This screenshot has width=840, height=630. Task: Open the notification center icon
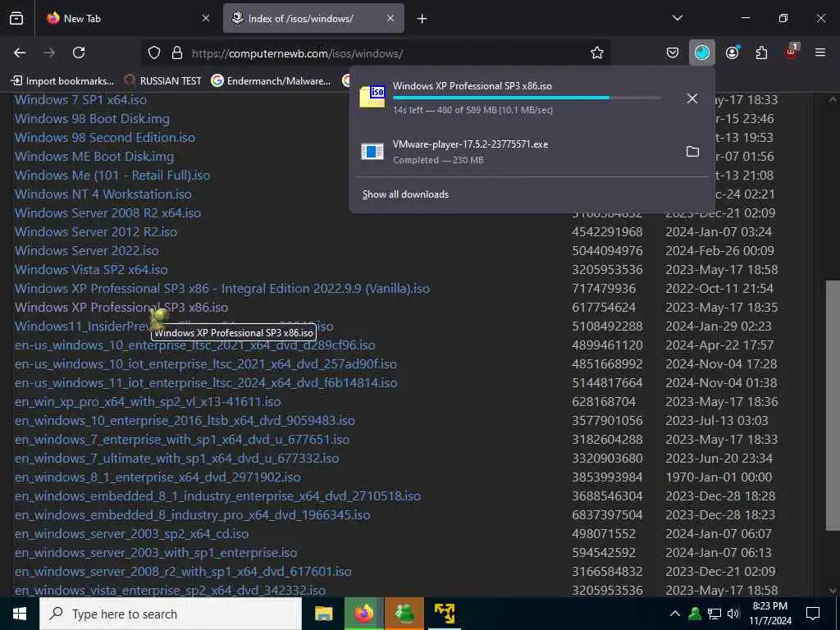point(813,614)
